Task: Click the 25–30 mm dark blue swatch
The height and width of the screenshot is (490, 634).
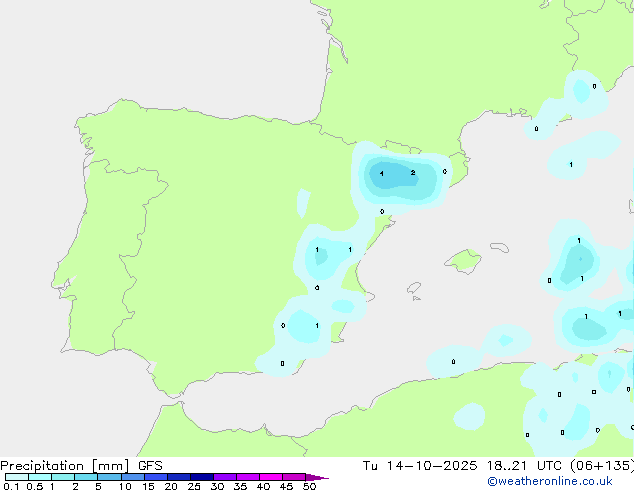Action: click(202, 477)
